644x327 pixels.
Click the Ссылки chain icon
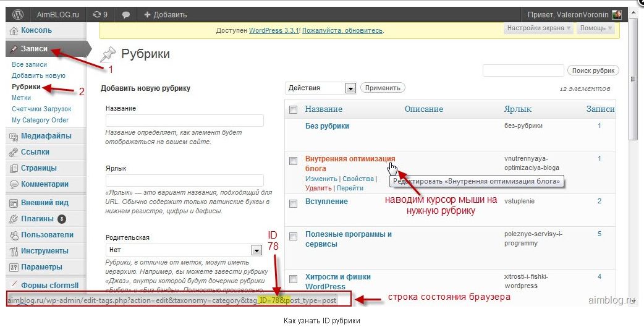pos(14,152)
